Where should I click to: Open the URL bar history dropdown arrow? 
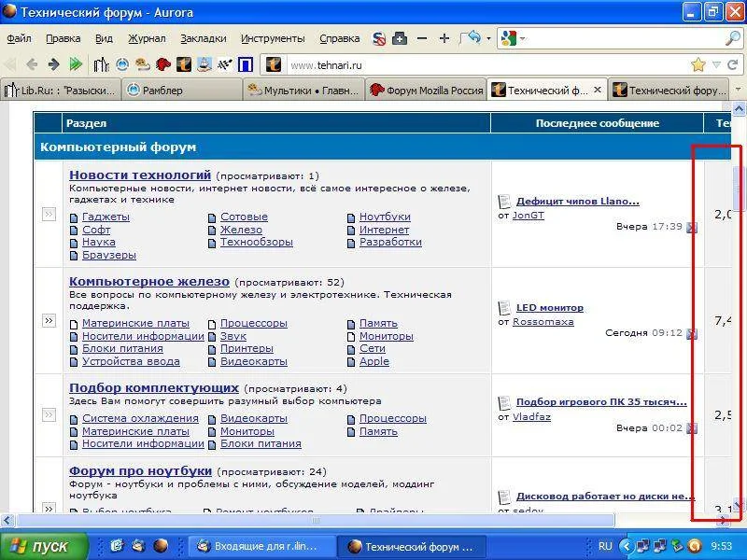[x=716, y=65]
